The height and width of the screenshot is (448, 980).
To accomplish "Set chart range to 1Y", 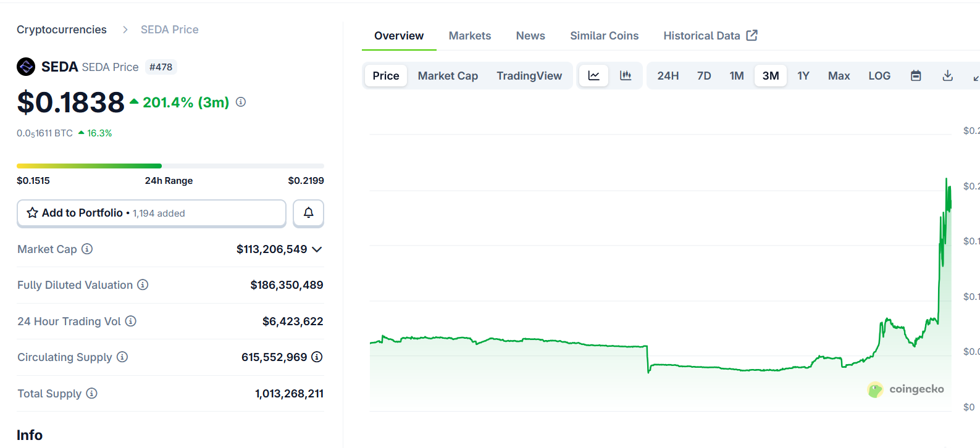I will pos(803,75).
